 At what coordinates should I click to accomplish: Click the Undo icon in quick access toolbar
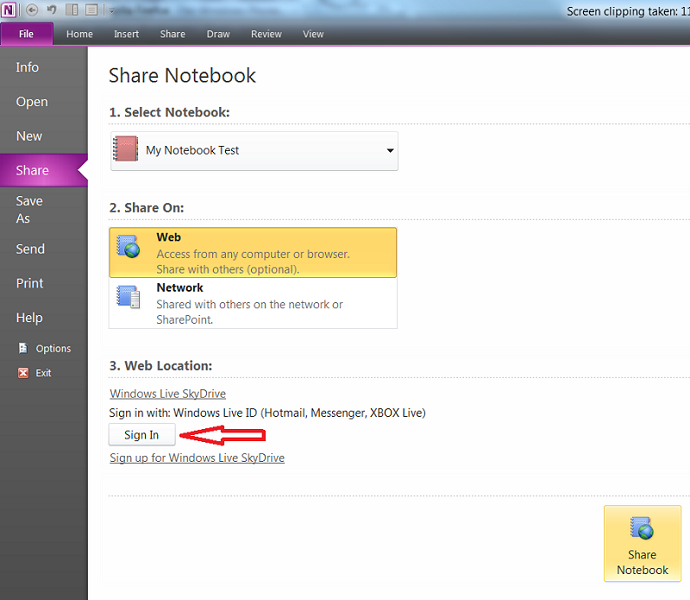51,10
